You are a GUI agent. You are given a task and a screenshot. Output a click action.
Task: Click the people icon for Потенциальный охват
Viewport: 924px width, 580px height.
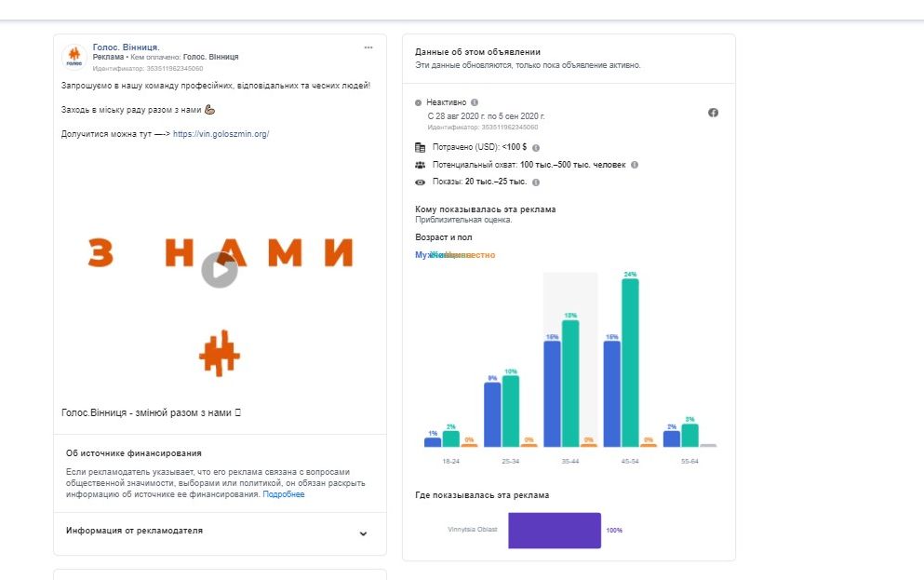click(x=420, y=165)
